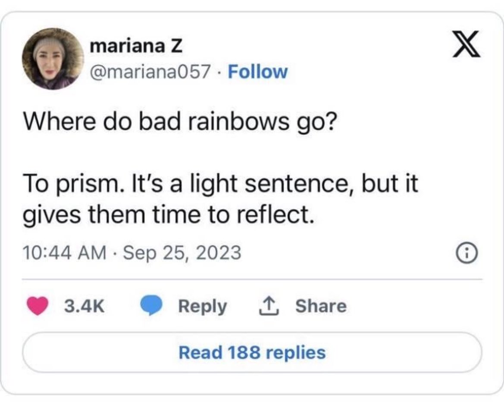Click the "gives them time to reflect." line
This screenshot has width=504, height=420.
166,213
